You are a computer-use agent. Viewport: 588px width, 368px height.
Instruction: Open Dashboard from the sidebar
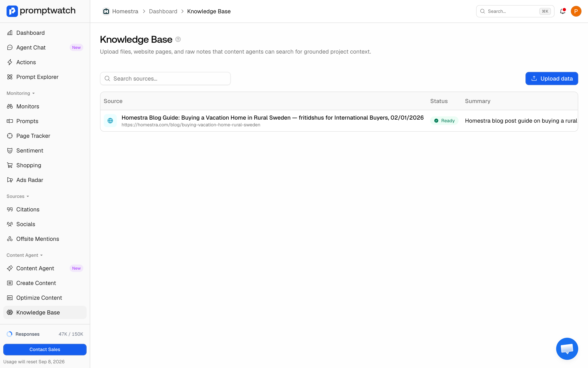coord(45,33)
